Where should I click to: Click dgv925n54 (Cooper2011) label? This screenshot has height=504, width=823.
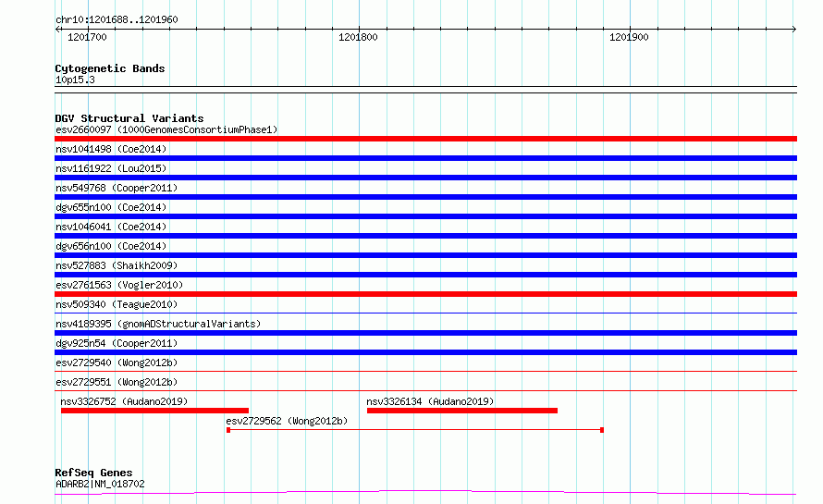point(117,343)
